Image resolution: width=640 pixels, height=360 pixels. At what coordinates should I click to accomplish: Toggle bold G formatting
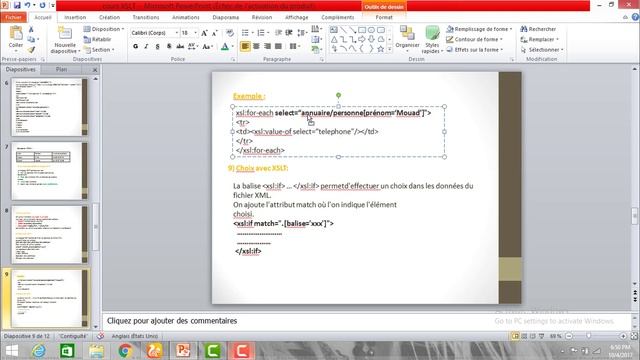click(136, 47)
